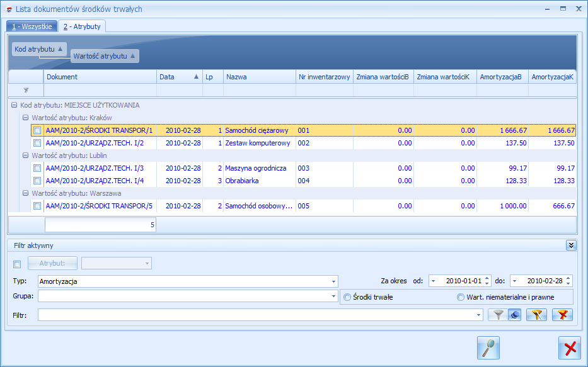Collapse Filtr aktywny panel with double chevron
Screen dimensions: 588x367
click(x=571, y=246)
